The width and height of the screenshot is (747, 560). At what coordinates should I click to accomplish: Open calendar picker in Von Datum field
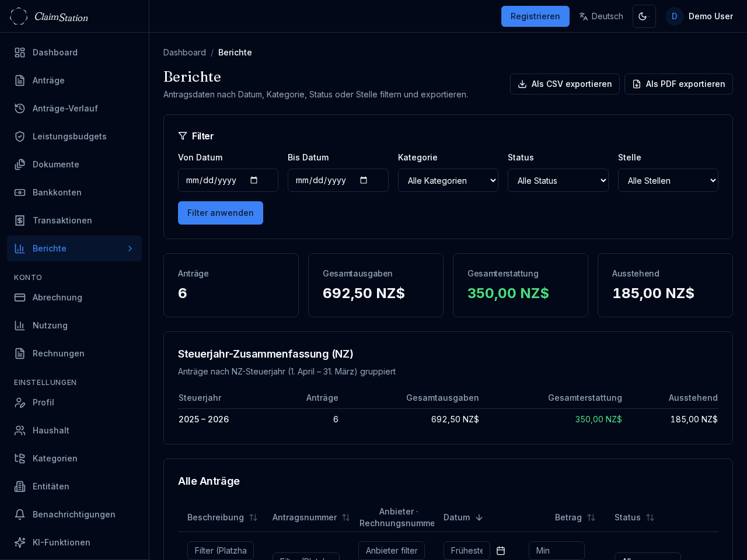pyautogui.click(x=254, y=180)
